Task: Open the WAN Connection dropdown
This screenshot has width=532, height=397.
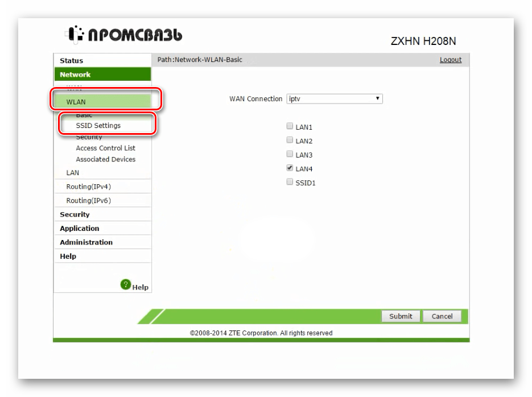Action: click(x=335, y=98)
